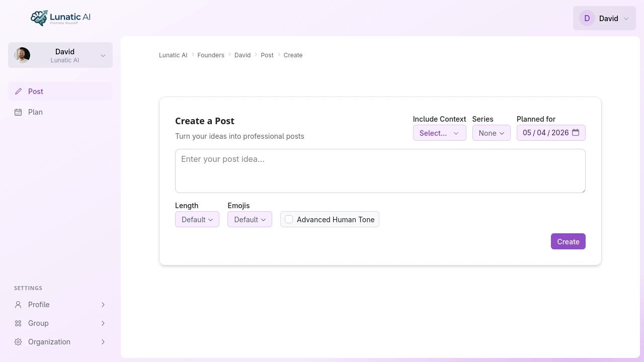Open the Include Context dropdown
This screenshot has width=644, height=362.
[x=439, y=133]
